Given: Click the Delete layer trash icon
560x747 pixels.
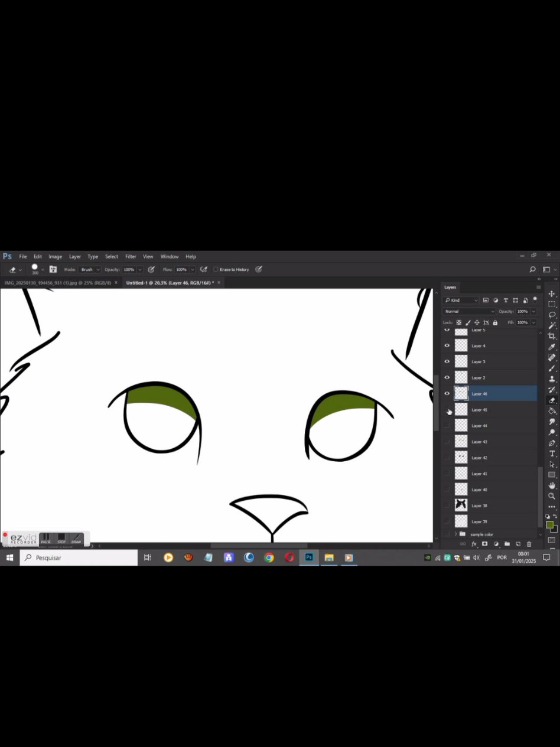Looking at the screenshot, I should 529,544.
